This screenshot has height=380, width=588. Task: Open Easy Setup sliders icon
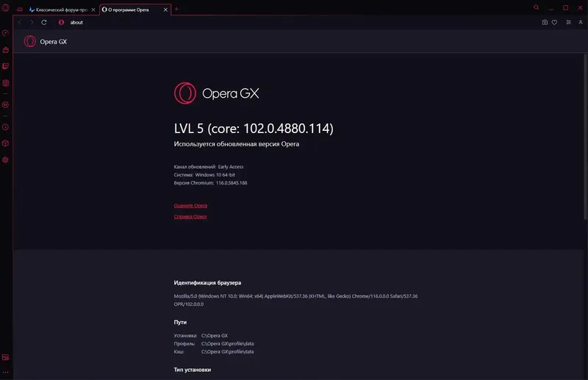pyautogui.click(x=568, y=23)
